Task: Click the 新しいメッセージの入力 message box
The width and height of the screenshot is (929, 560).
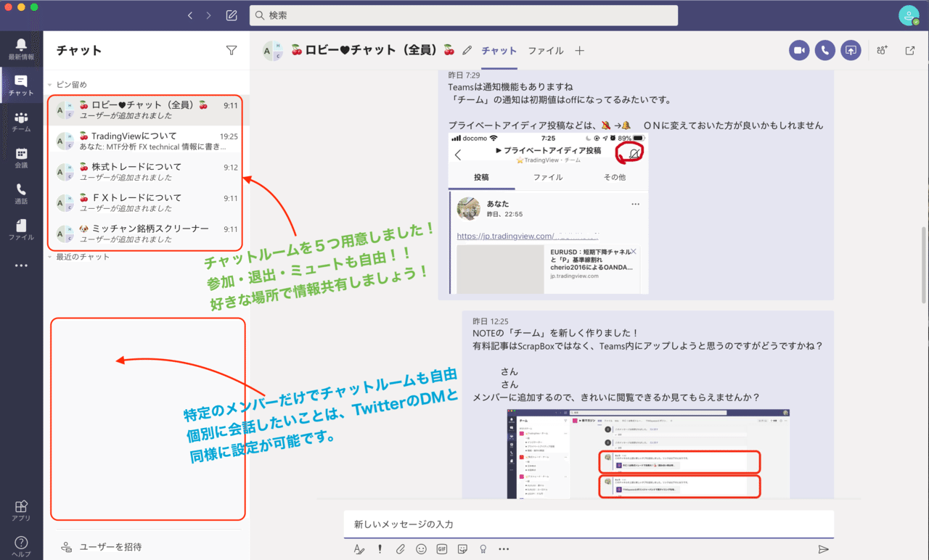Action: [589, 524]
